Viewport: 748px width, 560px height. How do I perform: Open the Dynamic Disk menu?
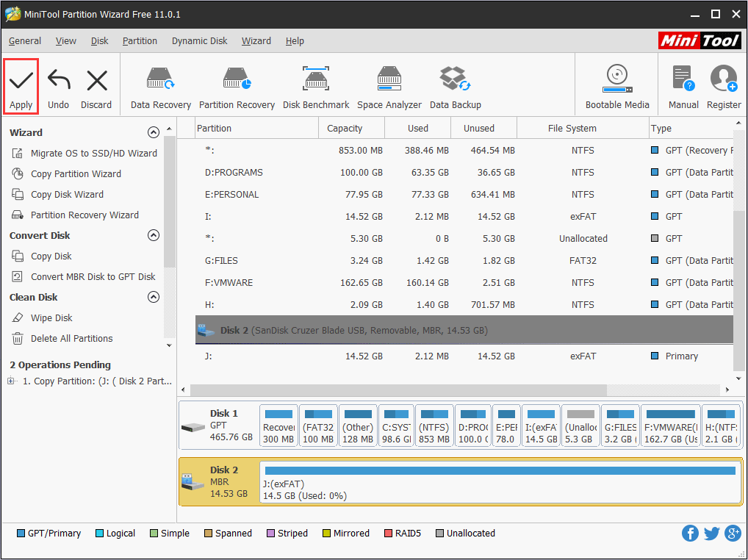(199, 41)
